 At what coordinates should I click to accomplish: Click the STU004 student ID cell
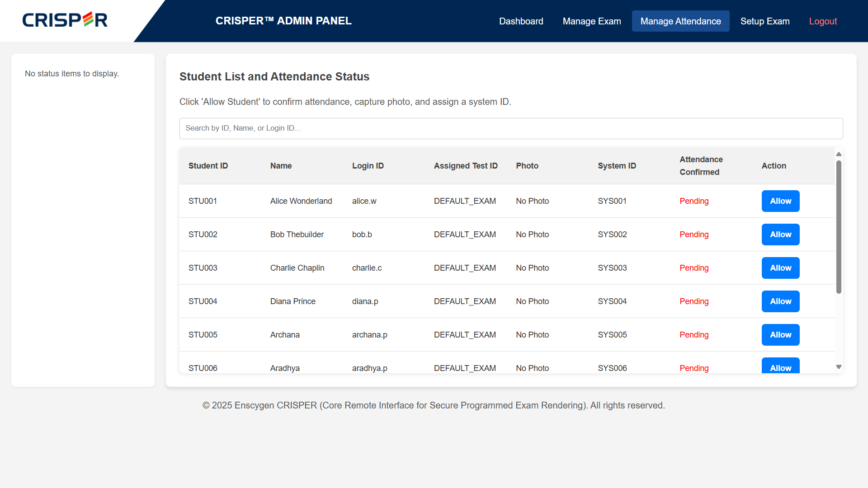(203, 301)
